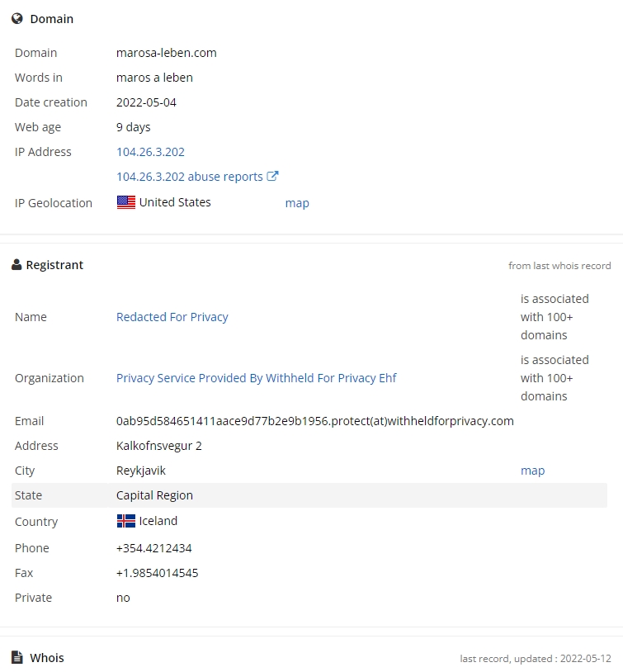Click the Registrant section heading

(x=54, y=265)
